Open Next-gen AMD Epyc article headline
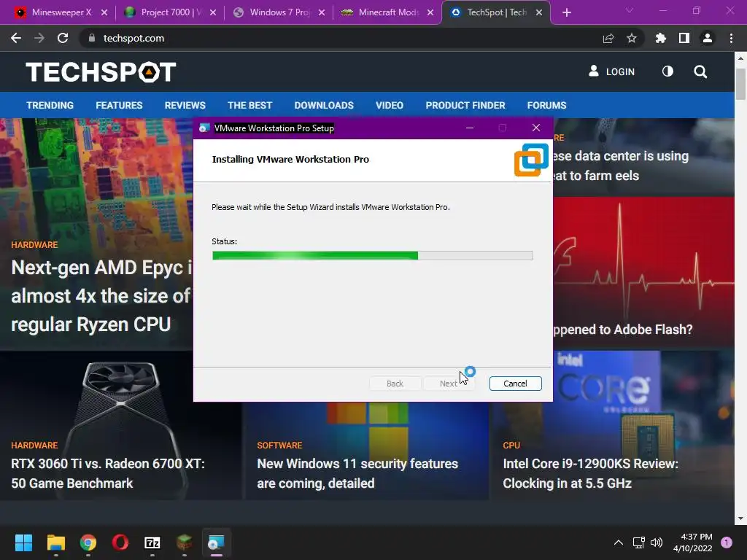 point(101,296)
